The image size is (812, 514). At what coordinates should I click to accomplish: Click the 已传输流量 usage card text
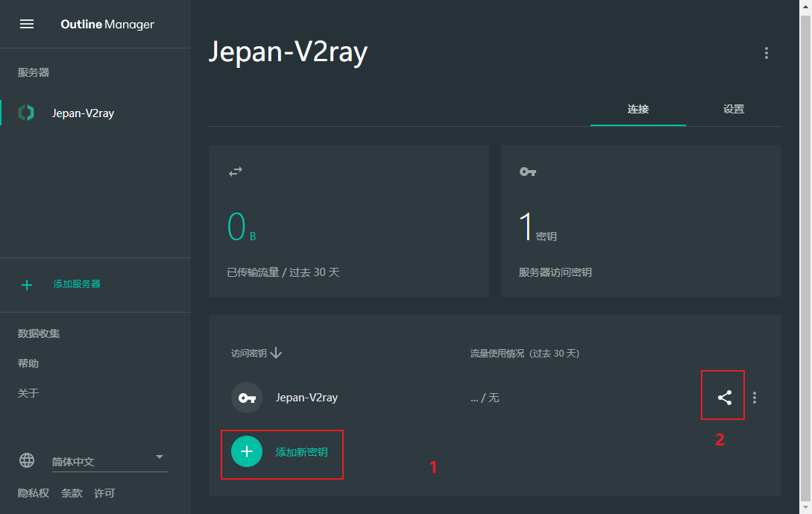pos(283,272)
